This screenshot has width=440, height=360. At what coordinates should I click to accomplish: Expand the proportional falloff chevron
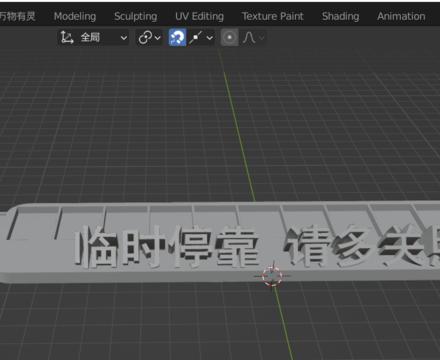(262, 38)
